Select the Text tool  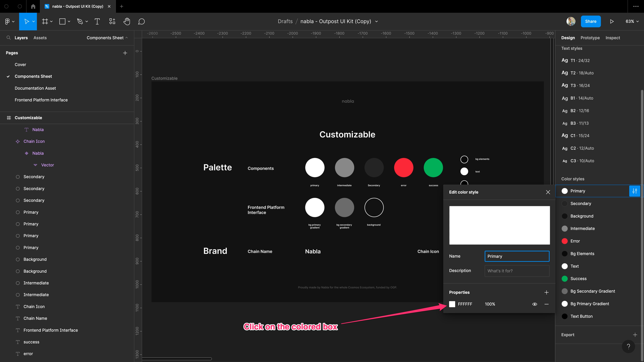(97, 21)
